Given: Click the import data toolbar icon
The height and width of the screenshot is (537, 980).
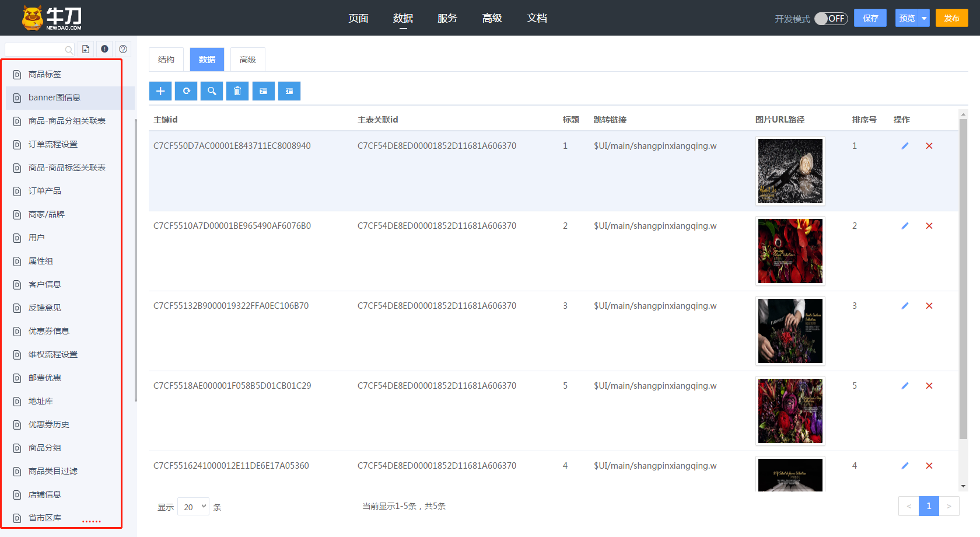Looking at the screenshot, I should (x=264, y=91).
